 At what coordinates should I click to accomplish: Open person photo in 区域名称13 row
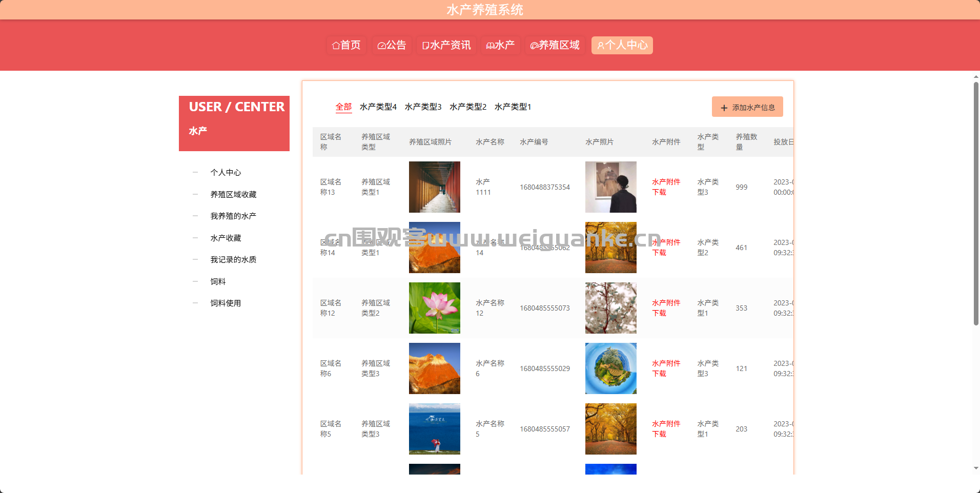click(x=611, y=187)
